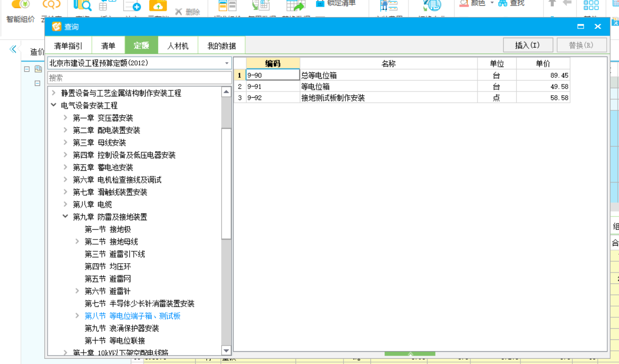Click the 单位 column header
Viewport: 619px width, 364px height.
(497, 64)
